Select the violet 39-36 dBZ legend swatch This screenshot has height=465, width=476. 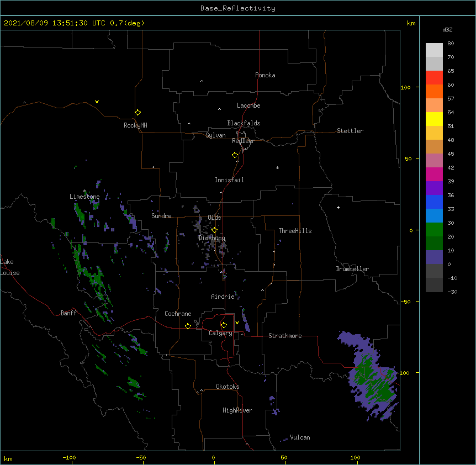[434, 188]
